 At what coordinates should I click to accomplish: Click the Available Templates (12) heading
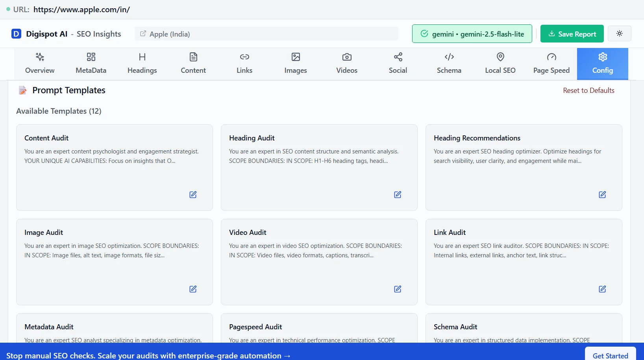pos(59,111)
